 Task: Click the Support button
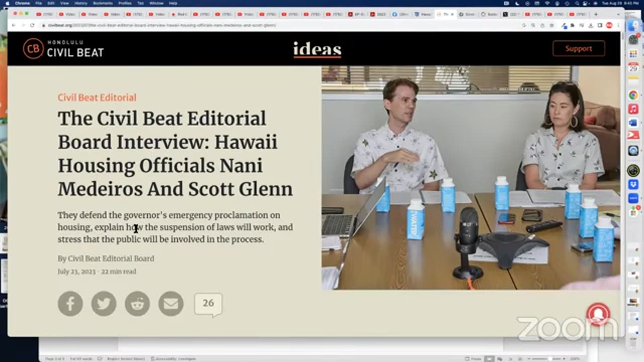(579, 49)
